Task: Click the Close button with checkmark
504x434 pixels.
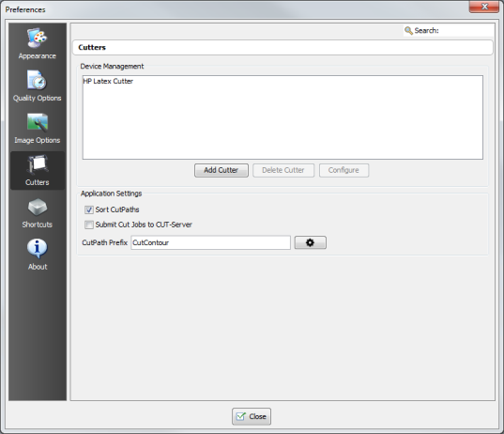Action: [x=252, y=416]
